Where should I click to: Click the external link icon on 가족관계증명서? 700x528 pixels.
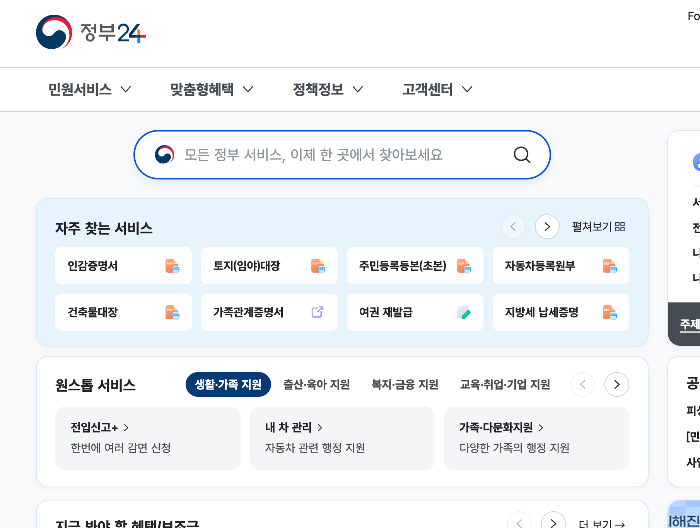317,312
